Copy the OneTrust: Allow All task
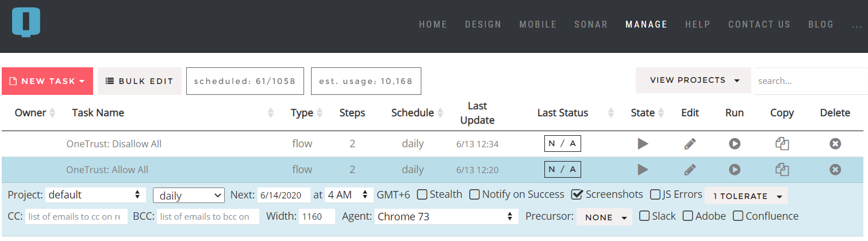 [x=782, y=170]
